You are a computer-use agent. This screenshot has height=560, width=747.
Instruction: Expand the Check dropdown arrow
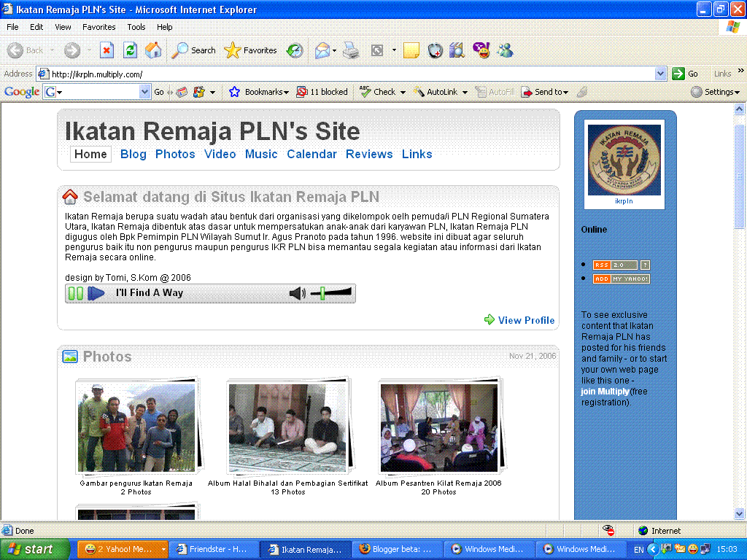pos(403,93)
